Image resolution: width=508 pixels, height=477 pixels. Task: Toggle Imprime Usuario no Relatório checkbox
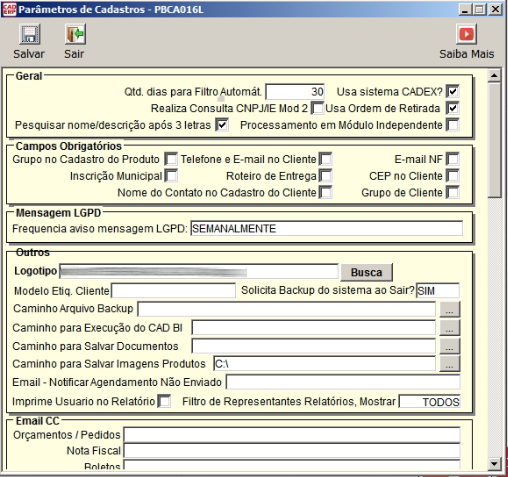coord(164,401)
